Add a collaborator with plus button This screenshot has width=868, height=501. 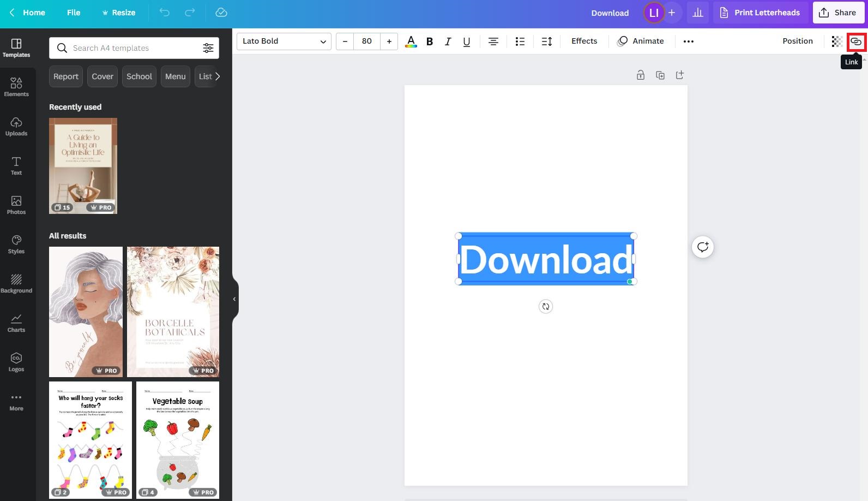point(672,13)
